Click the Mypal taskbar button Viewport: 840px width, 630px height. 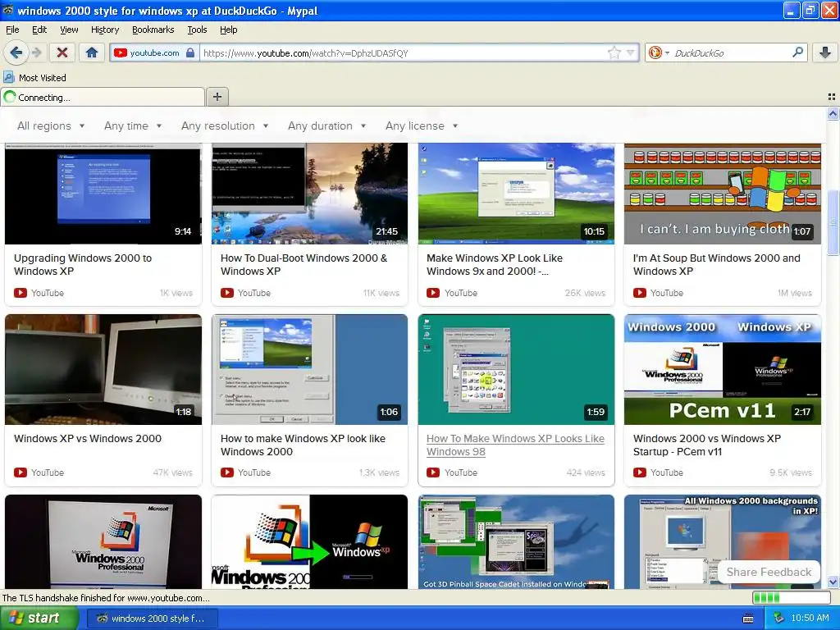152,619
